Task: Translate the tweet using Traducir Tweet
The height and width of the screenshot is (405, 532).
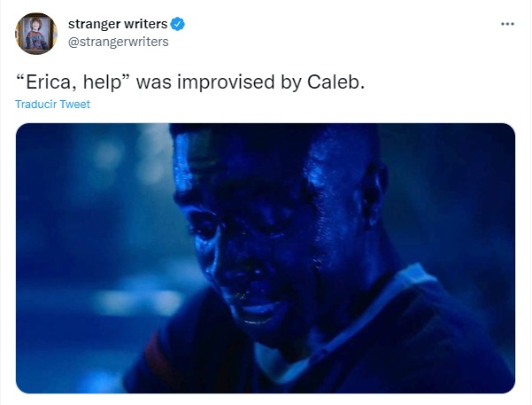Action: point(52,104)
